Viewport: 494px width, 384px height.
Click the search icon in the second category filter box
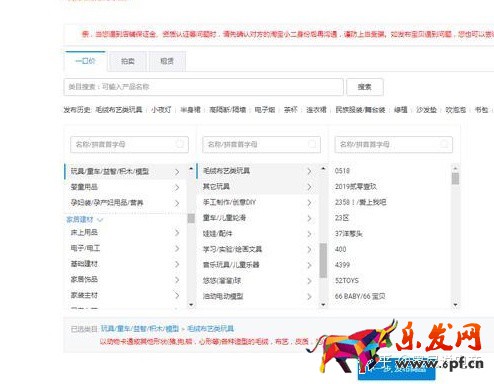tap(312, 144)
